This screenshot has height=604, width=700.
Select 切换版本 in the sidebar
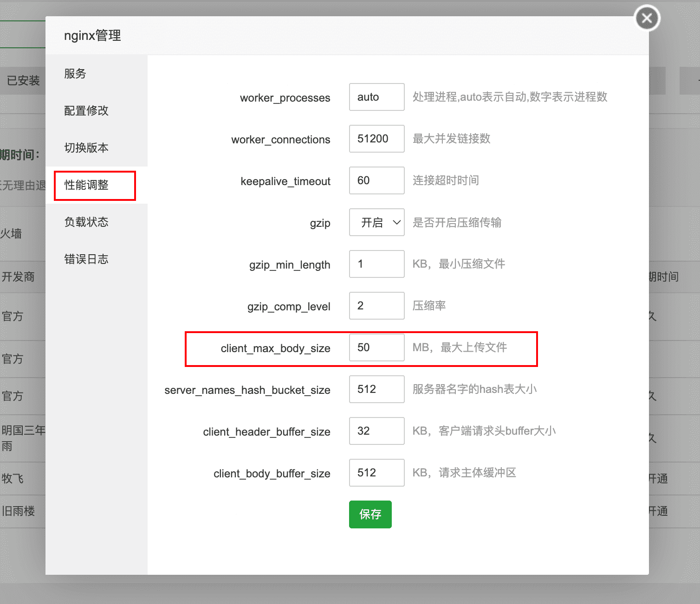[x=85, y=148]
